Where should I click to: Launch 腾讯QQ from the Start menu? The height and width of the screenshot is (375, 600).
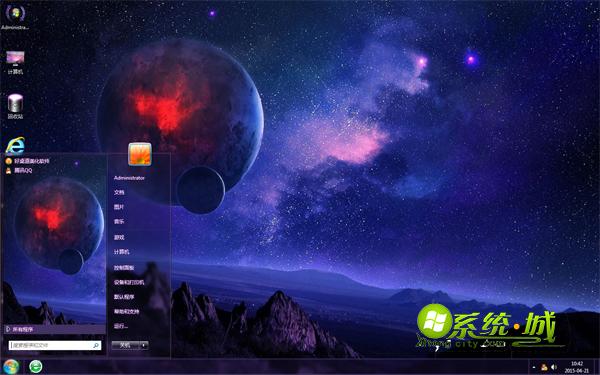pyautogui.click(x=19, y=171)
